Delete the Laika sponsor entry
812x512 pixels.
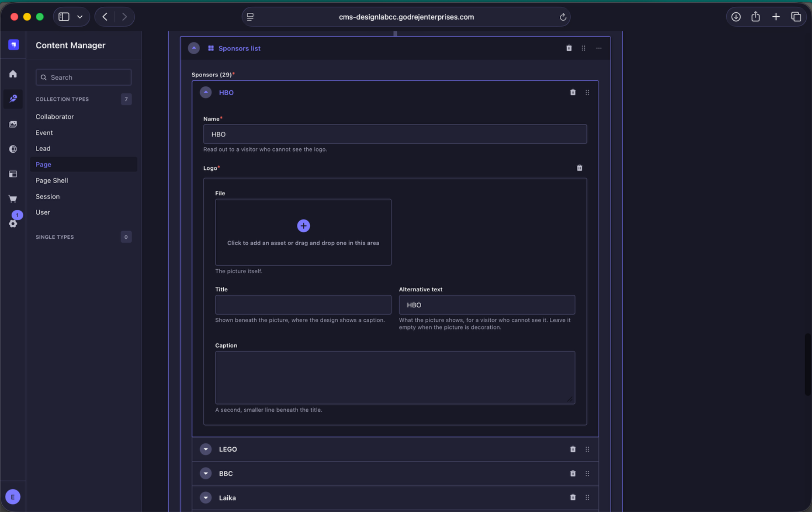[x=573, y=497]
